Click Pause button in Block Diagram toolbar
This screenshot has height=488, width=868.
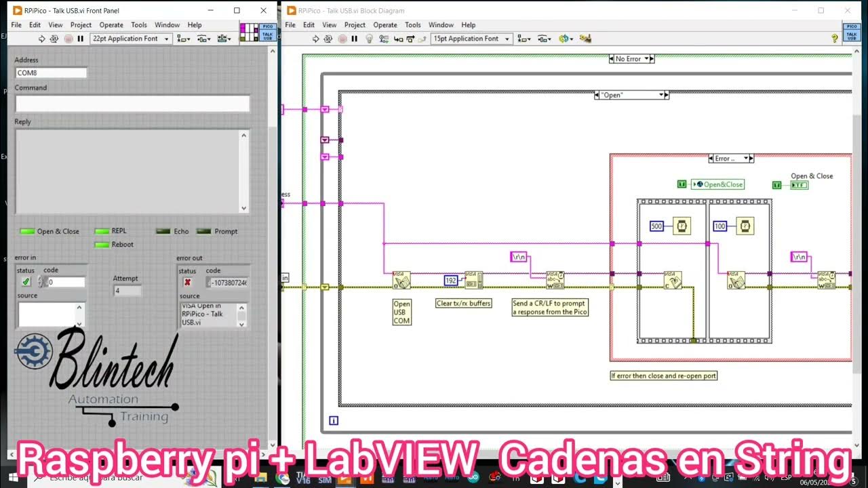pos(355,39)
